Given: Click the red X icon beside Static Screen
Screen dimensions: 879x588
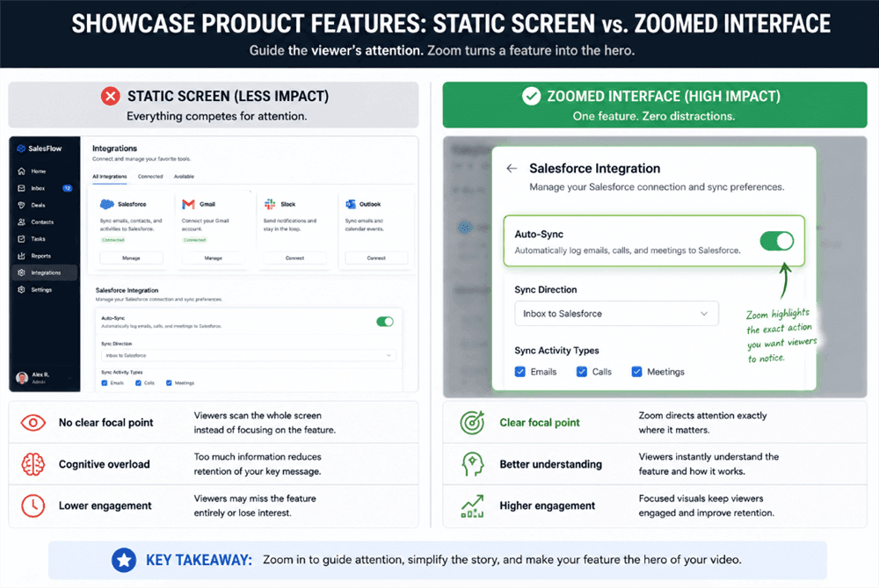Looking at the screenshot, I should [111, 97].
